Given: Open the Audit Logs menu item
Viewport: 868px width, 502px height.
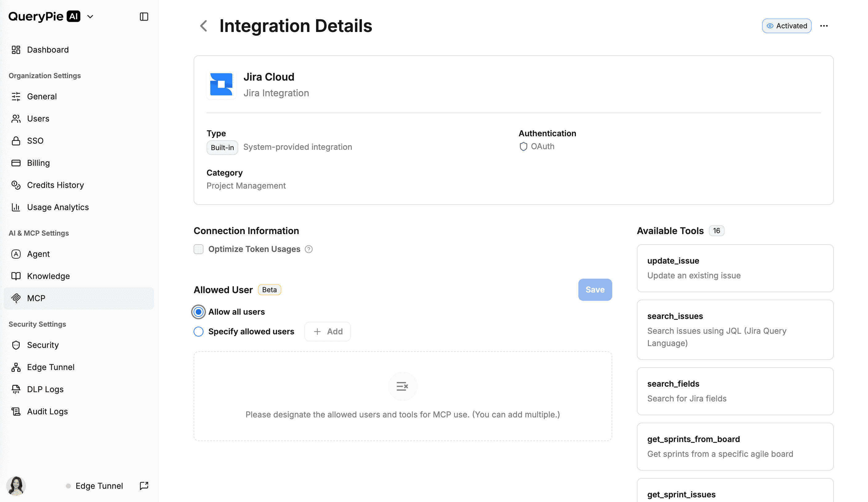Looking at the screenshot, I should click(47, 411).
